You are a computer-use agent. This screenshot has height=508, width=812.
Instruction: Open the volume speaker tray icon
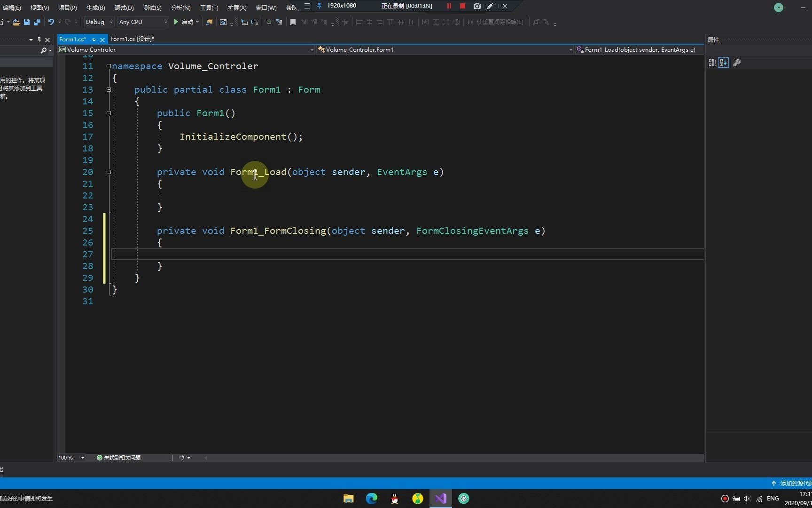[x=747, y=499]
